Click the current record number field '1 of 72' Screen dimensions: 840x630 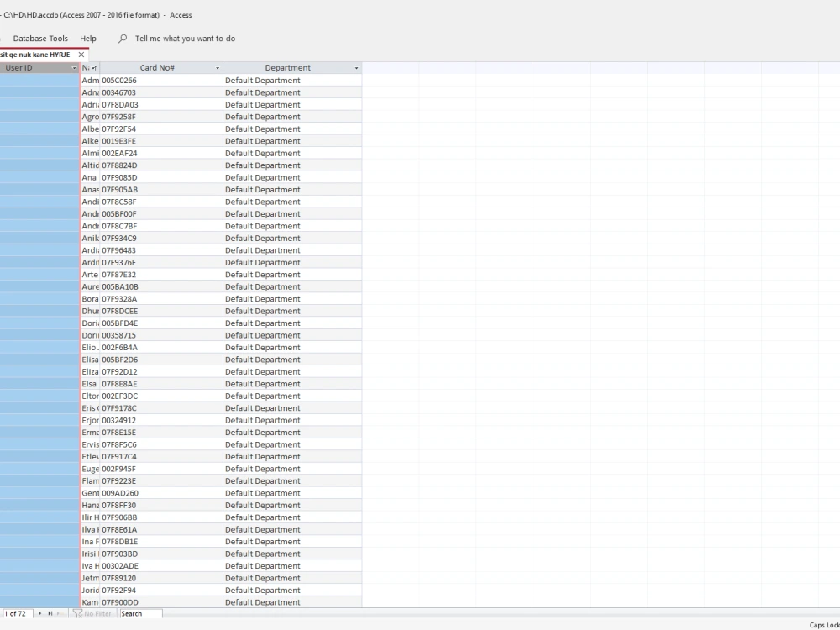(x=17, y=613)
